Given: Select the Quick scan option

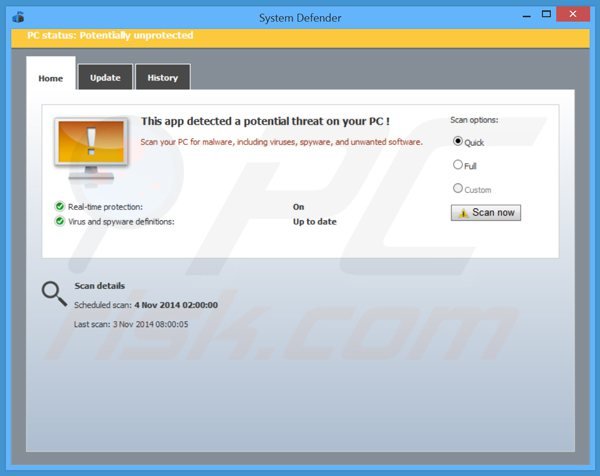Looking at the screenshot, I should (x=459, y=142).
